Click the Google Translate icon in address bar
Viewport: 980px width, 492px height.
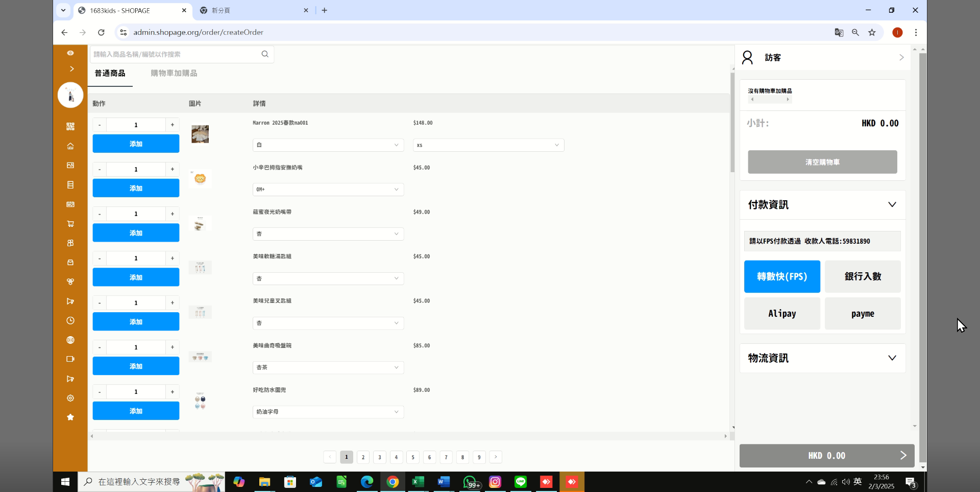pos(839,32)
